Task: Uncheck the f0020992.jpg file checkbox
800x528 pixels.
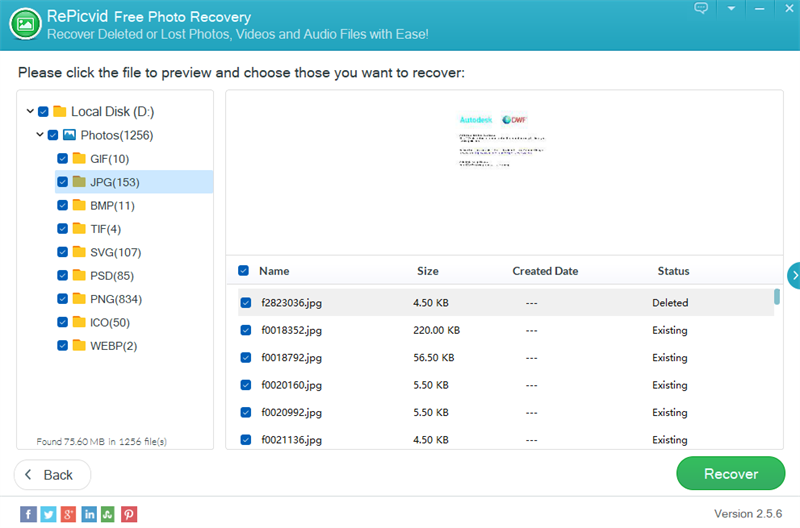Action: click(x=245, y=412)
